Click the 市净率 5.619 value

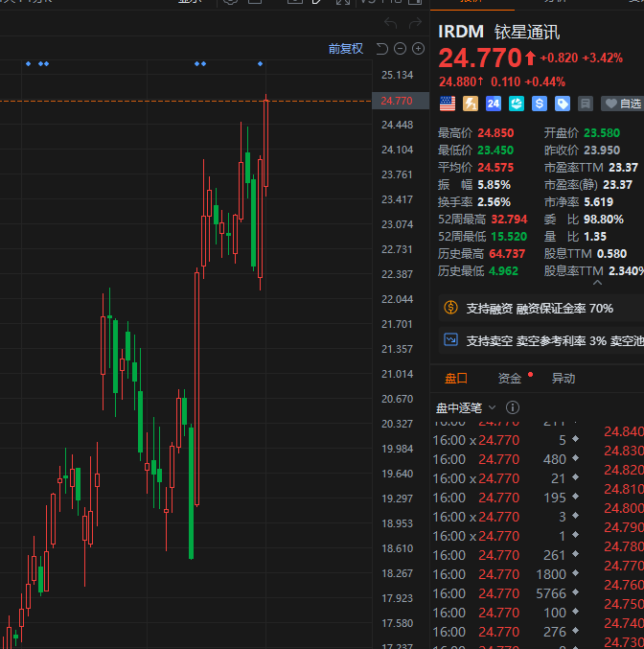(x=598, y=202)
